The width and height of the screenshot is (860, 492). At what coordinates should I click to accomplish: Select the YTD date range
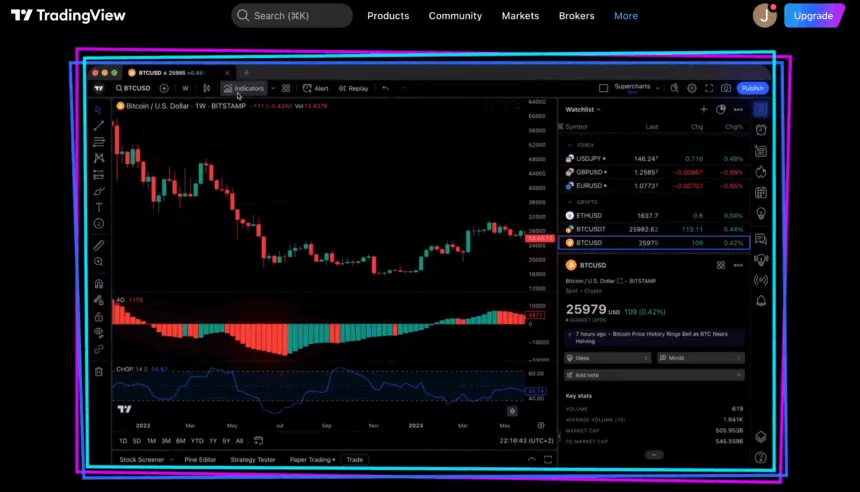[197, 441]
